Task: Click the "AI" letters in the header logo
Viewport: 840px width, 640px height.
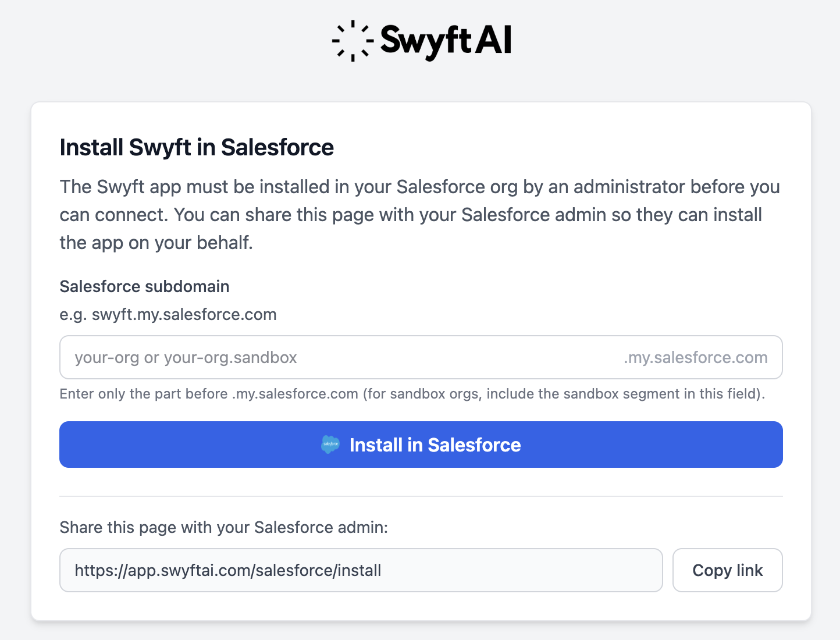Action: (493, 41)
